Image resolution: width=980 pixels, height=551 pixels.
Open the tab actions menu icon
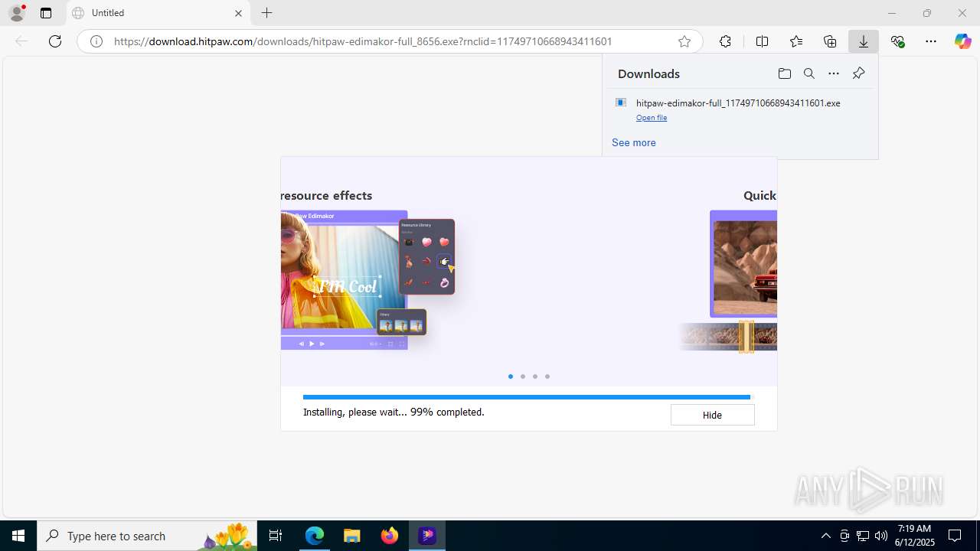pos(46,13)
